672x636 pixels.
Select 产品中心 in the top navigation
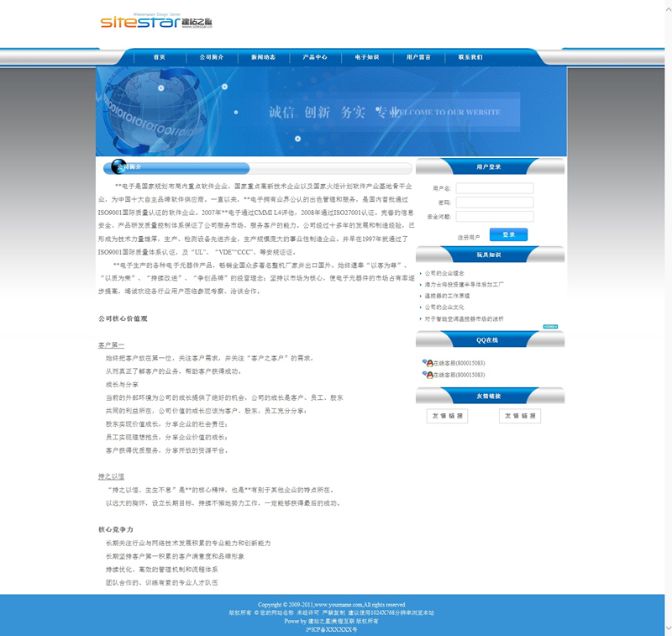[315, 57]
